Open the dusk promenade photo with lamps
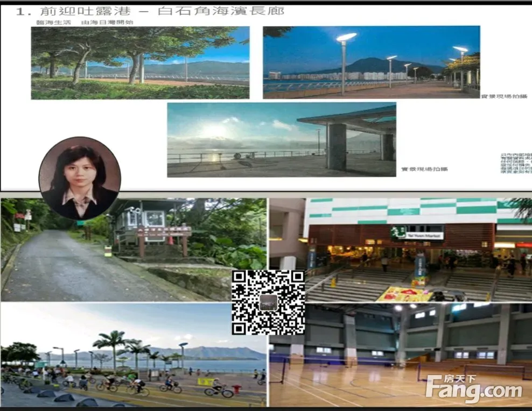The image size is (532, 411). (x=371, y=62)
